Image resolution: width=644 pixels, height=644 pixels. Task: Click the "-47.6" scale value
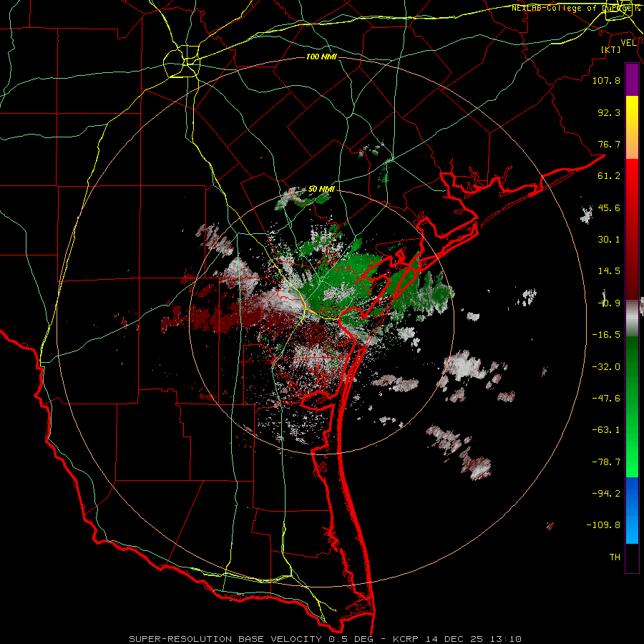(x=606, y=399)
